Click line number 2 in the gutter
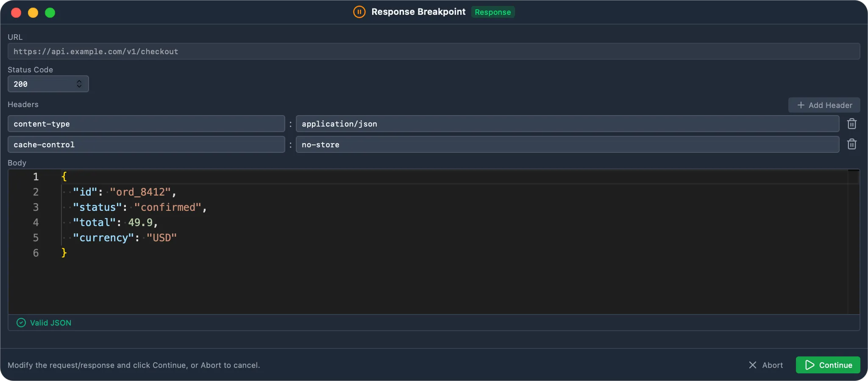 pyautogui.click(x=36, y=192)
